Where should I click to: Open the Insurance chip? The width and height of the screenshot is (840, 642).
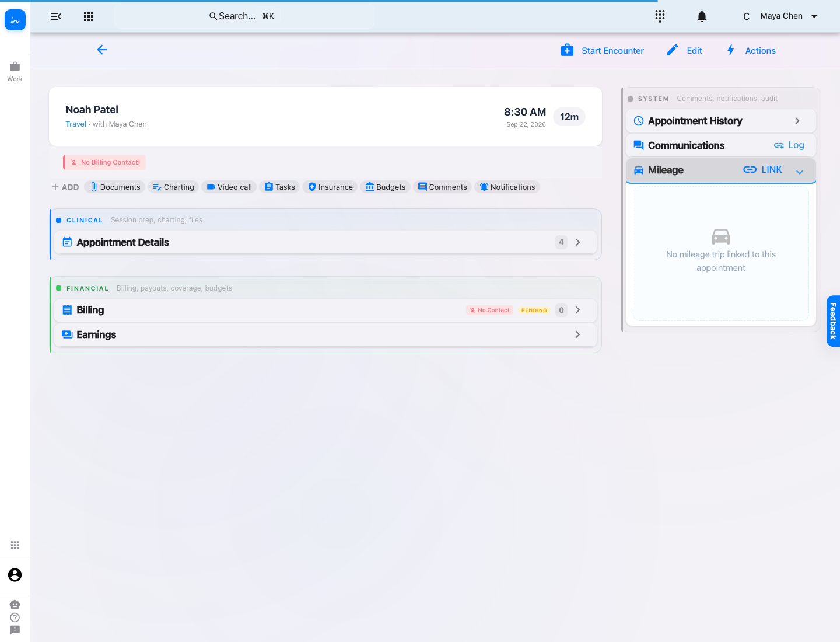click(330, 187)
